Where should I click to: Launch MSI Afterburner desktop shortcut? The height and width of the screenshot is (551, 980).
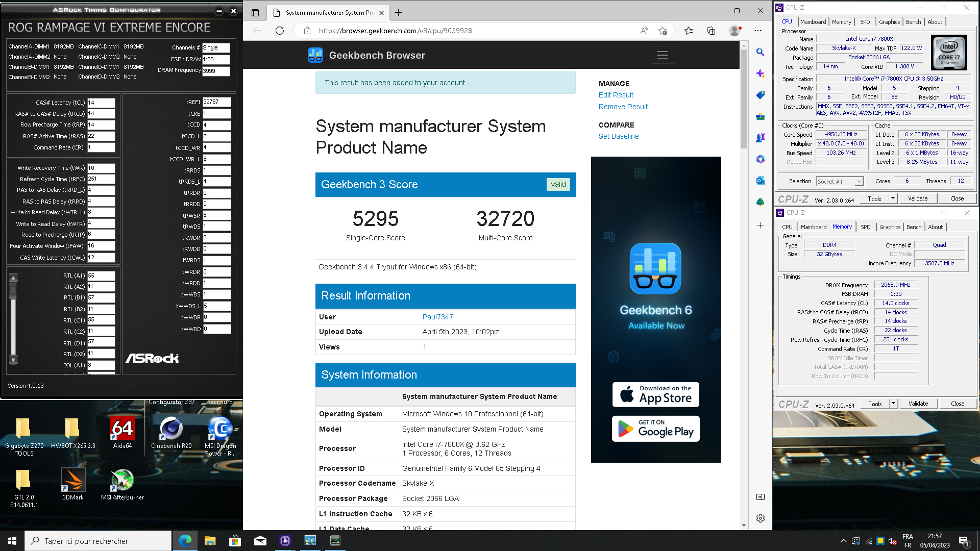click(122, 485)
